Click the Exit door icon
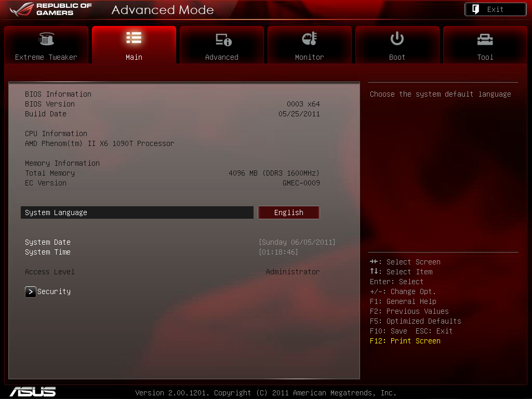The image size is (532, 399). pos(476,9)
